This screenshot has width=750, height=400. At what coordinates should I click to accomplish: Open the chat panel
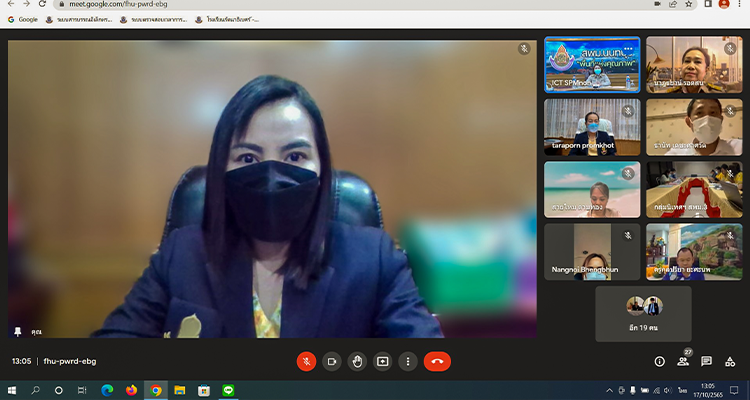(706, 362)
